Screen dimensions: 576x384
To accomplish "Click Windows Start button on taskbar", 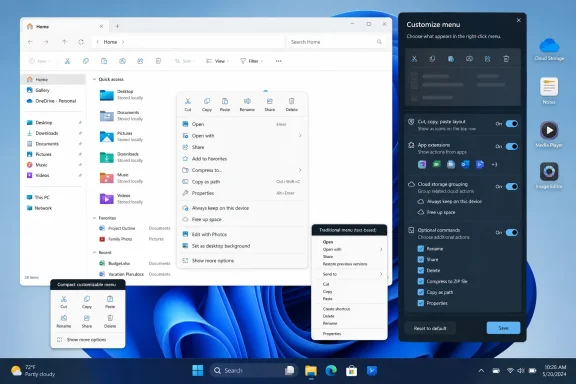I will coord(198,370).
